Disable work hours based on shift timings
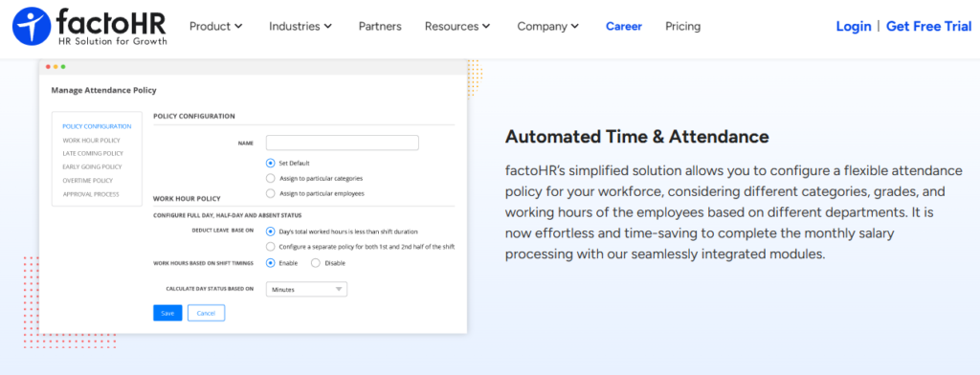980x375 pixels. pos(316,263)
